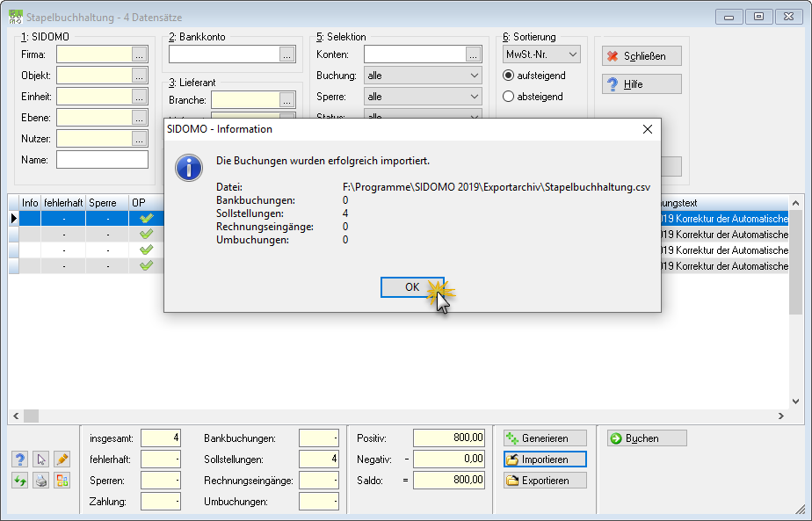Click the printer icon
The width and height of the screenshot is (812, 521).
click(41, 481)
